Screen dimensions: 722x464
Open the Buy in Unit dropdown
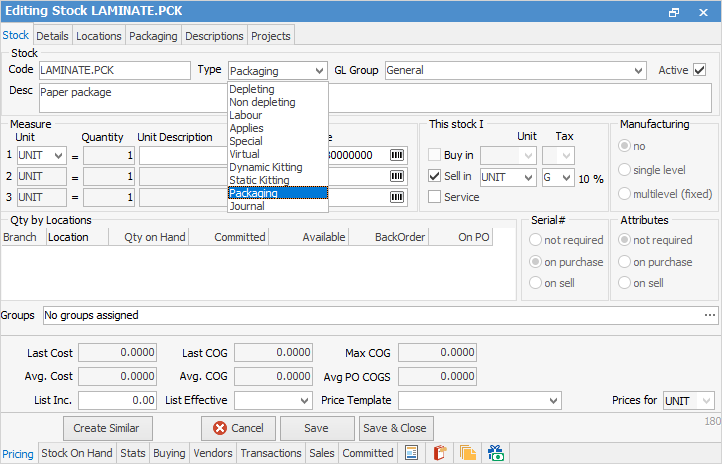[x=528, y=156]
